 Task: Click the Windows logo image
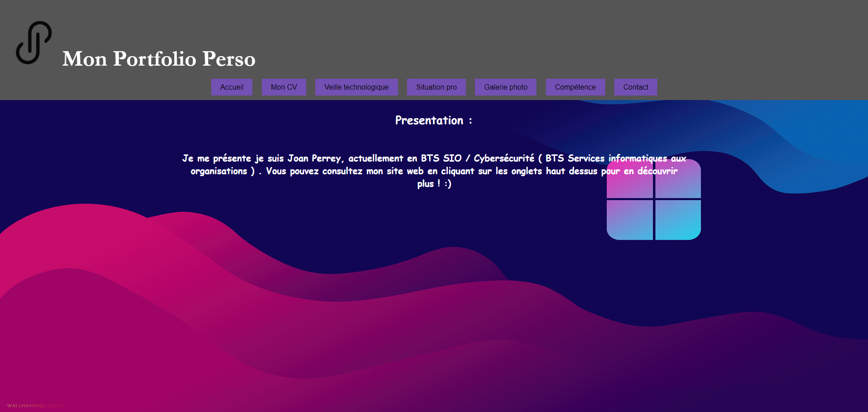click(x=654, y=200)
